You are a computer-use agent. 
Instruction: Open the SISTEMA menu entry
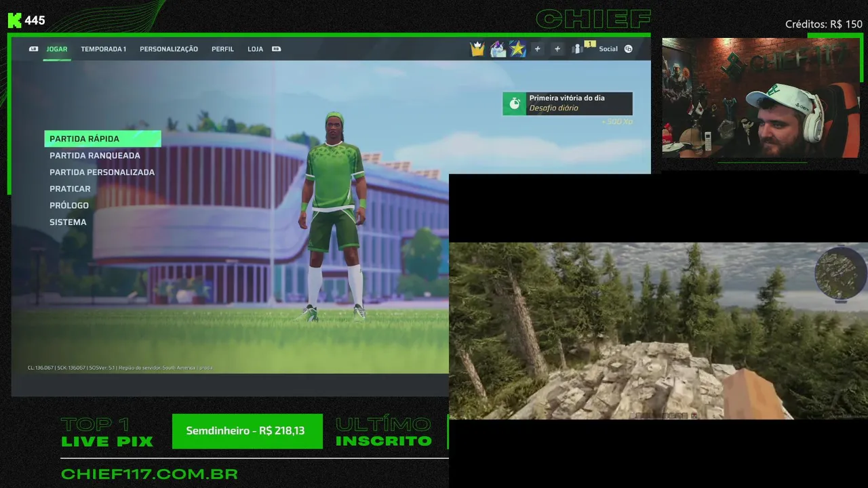pos(68,222)
